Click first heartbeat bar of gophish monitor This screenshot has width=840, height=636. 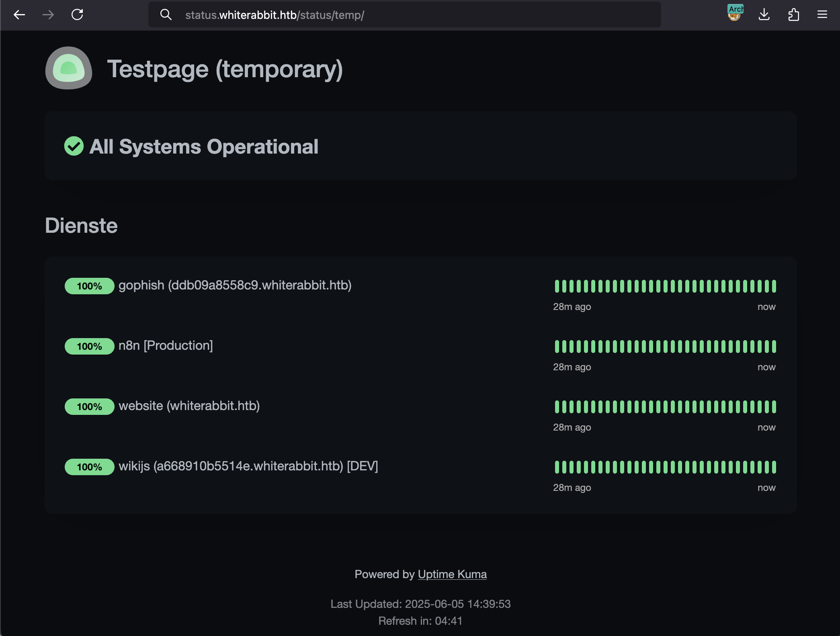(557, 286)
